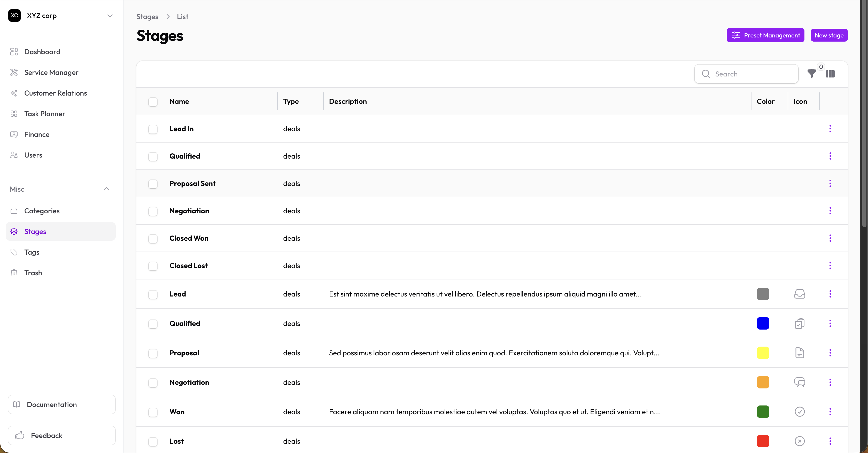This screenshot has width=868, height=453.
Task: Check the Closed Lost row checkbox
Action: 153,266
